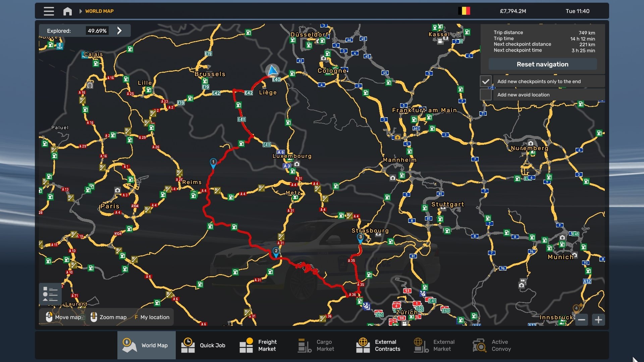Open the map legend icon
Screen dimensions: 644x362
point(50,294)
